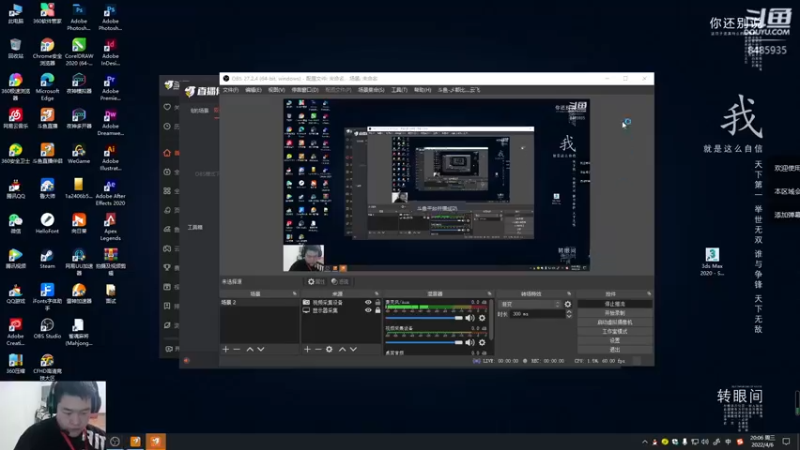Open the history clock icon in Douyu sidebar

pyautogui.click(x=167, y=126)
